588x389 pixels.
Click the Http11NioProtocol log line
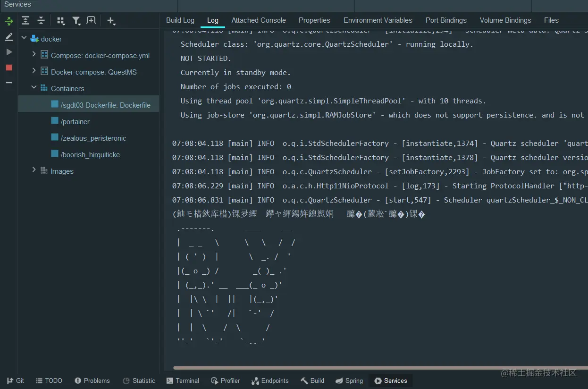click(380, 186)
